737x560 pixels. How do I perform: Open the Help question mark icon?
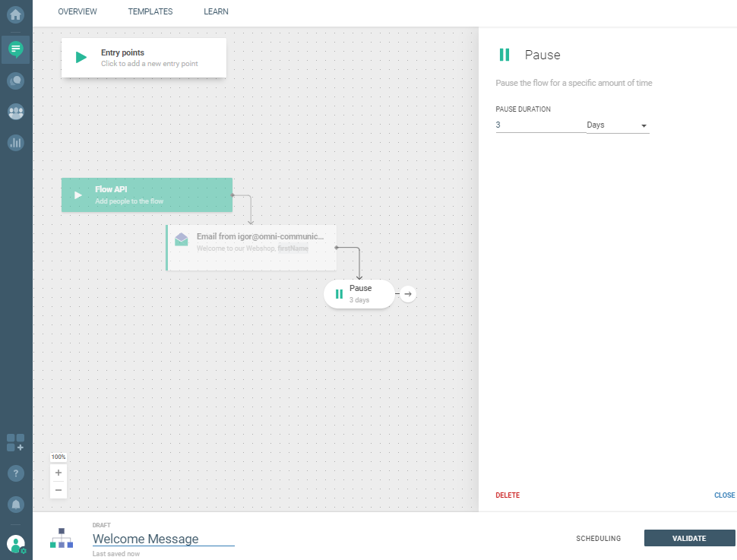(16, 473)
